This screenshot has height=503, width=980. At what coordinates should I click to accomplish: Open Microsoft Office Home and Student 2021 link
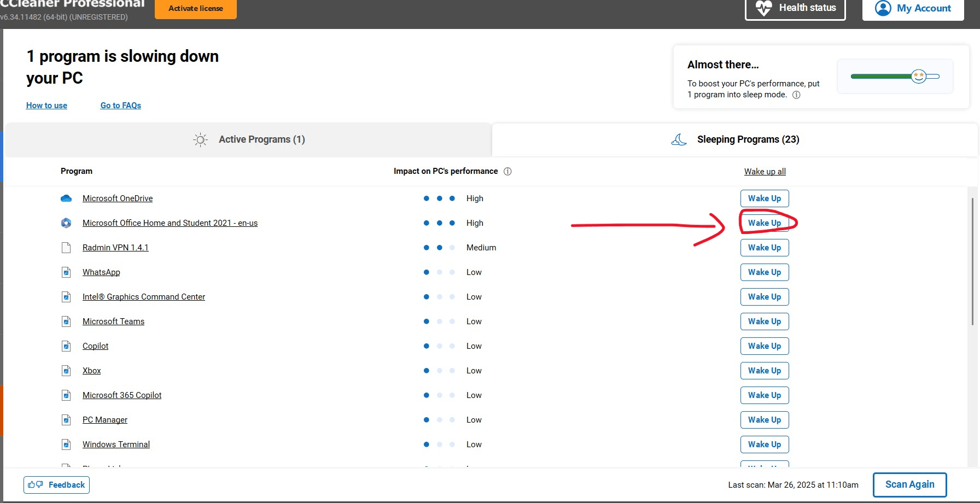coord(170,223)
